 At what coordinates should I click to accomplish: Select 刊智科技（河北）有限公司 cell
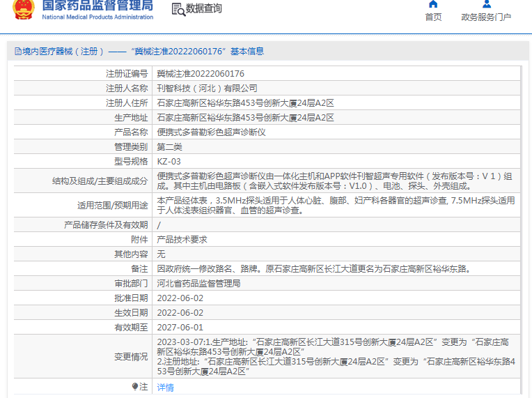[207, 89]
